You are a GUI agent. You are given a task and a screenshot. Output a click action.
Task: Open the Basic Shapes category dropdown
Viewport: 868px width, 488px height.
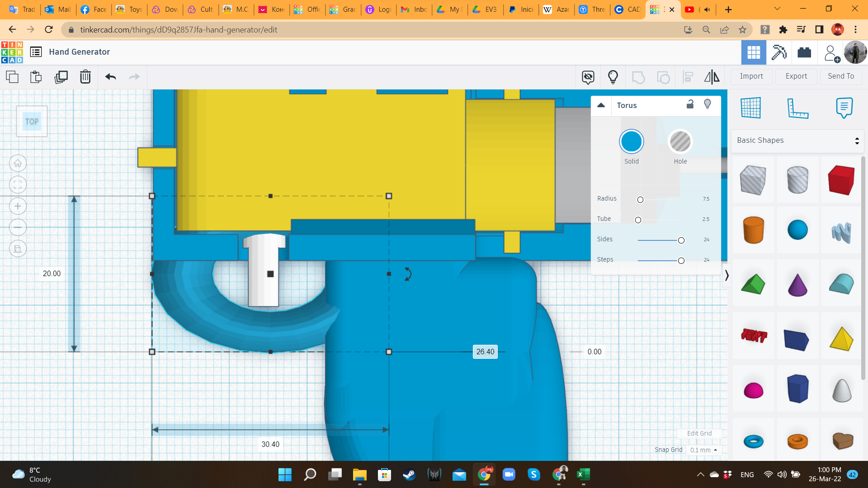click(x=797, y=141)
